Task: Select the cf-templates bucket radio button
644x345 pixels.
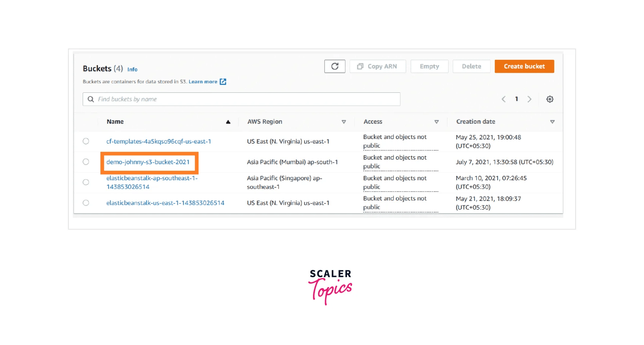Action: point(86,141)
